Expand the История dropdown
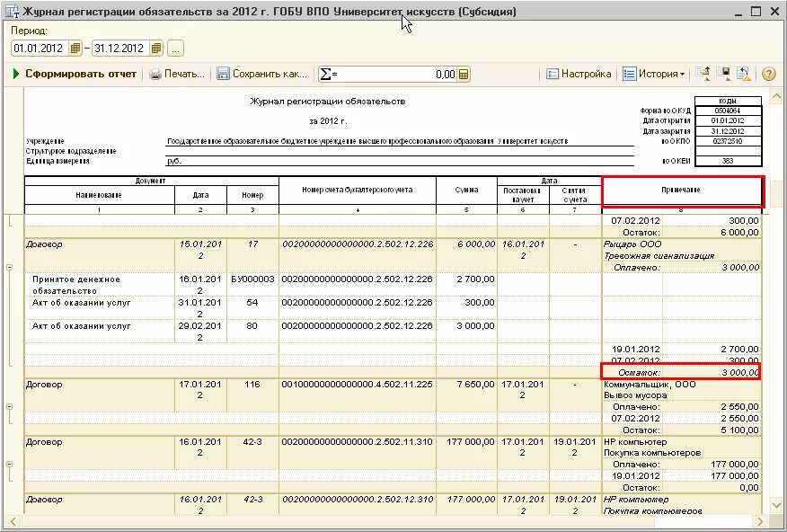The image size is (787, 532). click(x=653, y=74)
